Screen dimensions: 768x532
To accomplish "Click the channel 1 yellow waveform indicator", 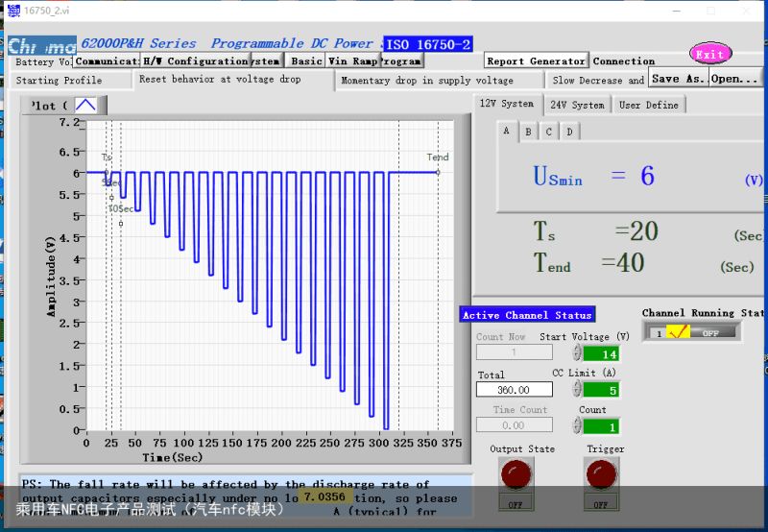I will [x=679, y=332].
